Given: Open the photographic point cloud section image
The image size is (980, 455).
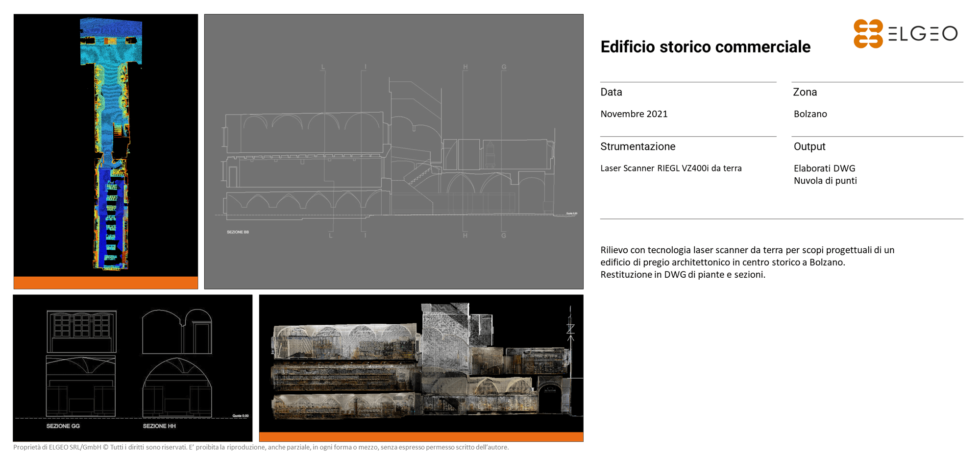Looking at the screenshot, I should point(421,363).
